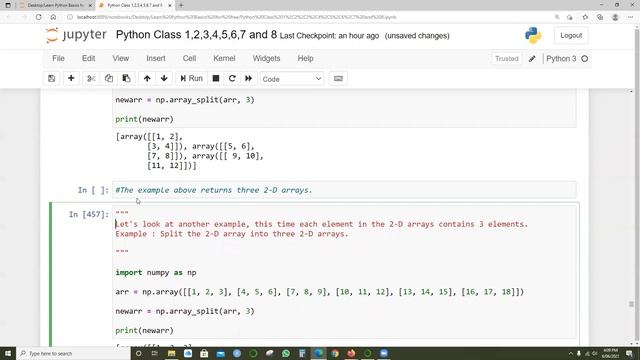Image resolution: width=640 pixels, height=360 pixels.
Task: Open the Windows Start menu
Action: point(8,353)
